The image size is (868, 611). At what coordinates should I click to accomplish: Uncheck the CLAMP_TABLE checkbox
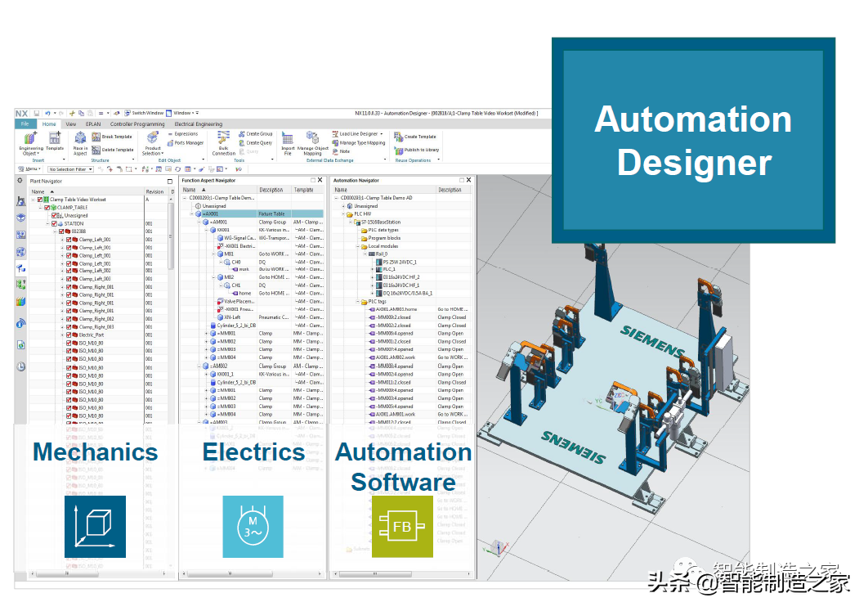47,208
